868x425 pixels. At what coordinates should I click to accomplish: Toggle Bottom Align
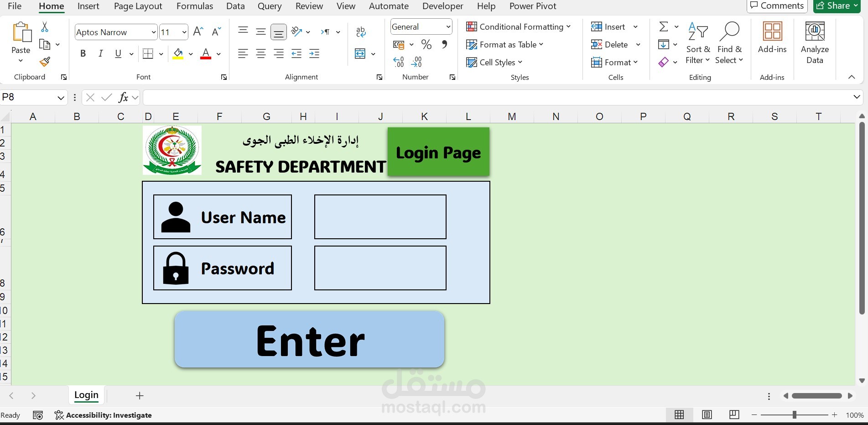coord(278,32)
